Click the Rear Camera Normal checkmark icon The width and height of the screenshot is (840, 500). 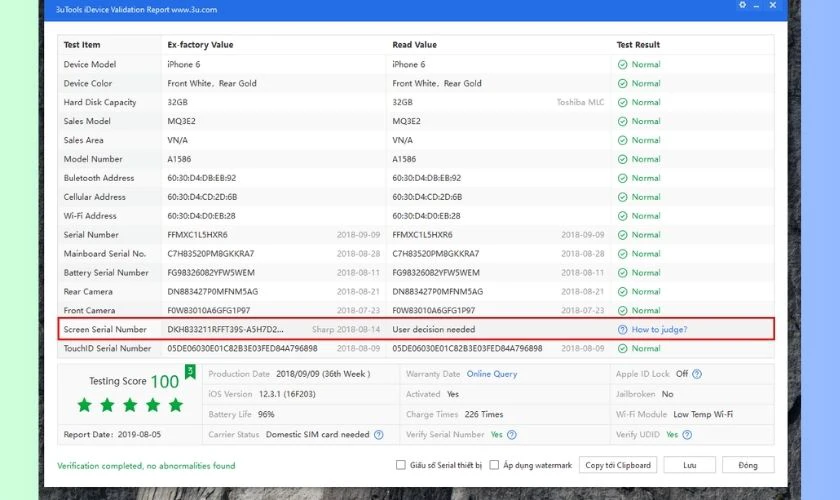point(622,292)
